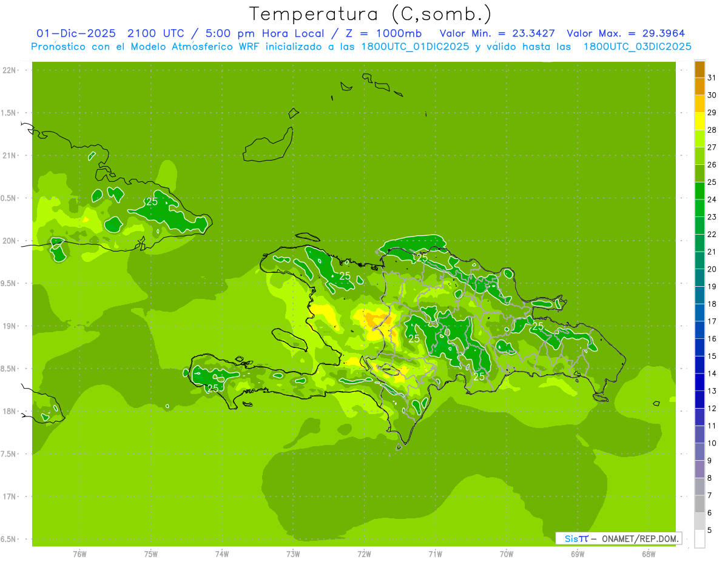Viewport: 728px width, 562px height.
Task: Click the purple swatch between 9 and 10
Action: [699, 452]
